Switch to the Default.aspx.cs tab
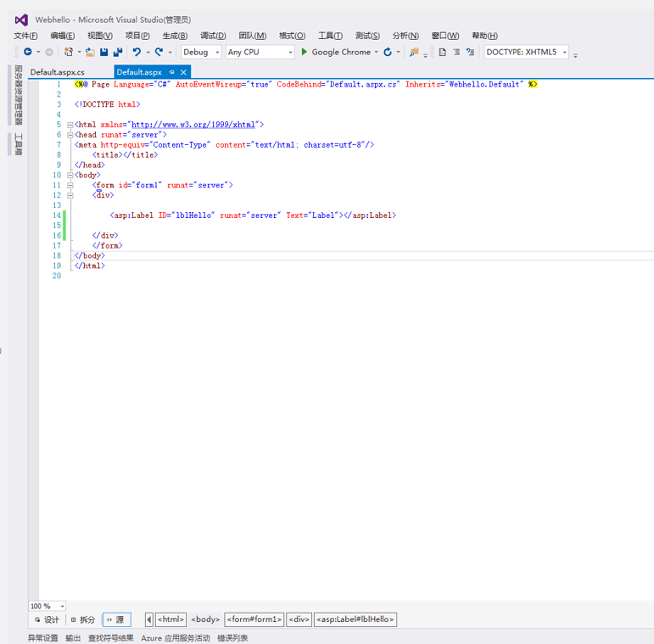Image resolution: width=654 pixels, height=644 pixels. coord(58,72)
